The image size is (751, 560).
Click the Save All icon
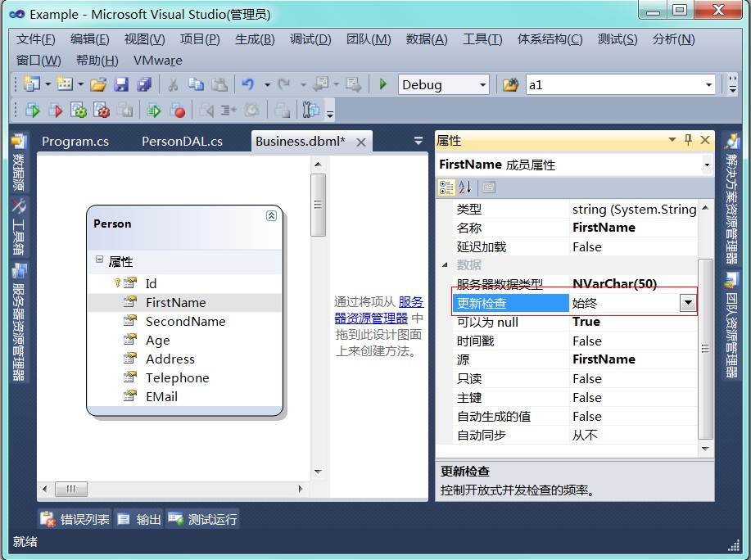pyautogui.click(x=144, y=84)
